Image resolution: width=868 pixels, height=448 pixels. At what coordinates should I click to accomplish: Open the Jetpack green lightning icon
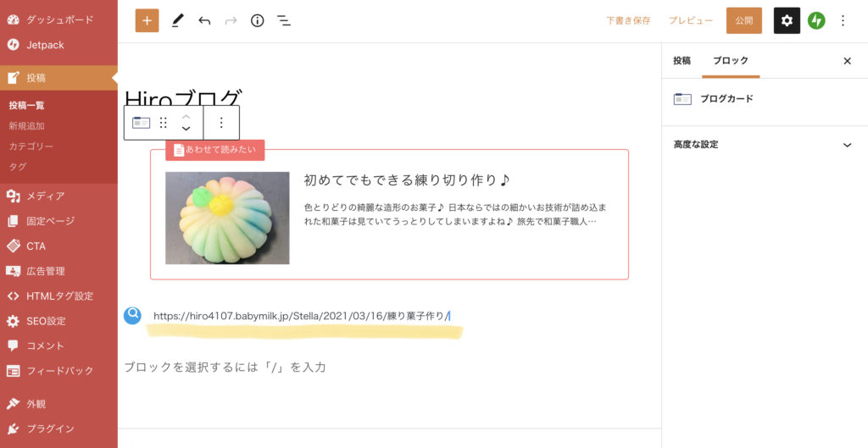[816, 20]
